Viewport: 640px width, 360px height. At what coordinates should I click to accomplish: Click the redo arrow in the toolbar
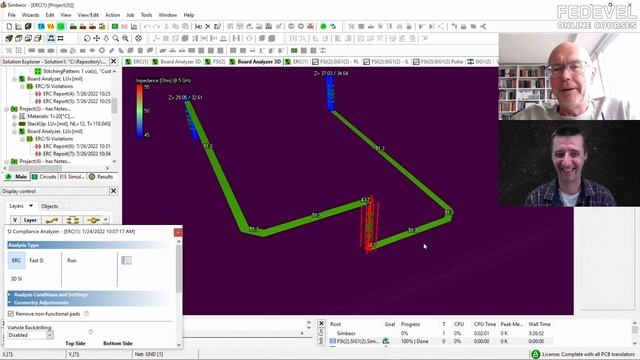coord(157,26)
